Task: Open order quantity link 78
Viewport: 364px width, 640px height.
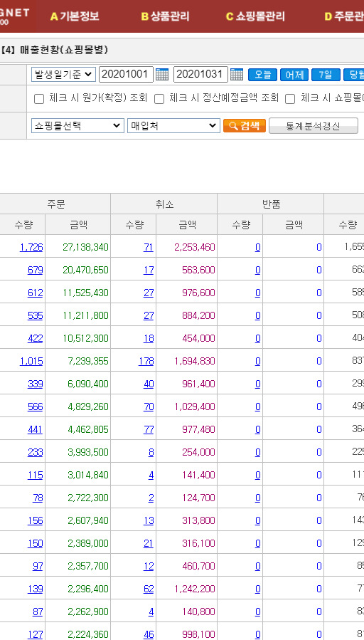Action: click(x=38, y=498)
